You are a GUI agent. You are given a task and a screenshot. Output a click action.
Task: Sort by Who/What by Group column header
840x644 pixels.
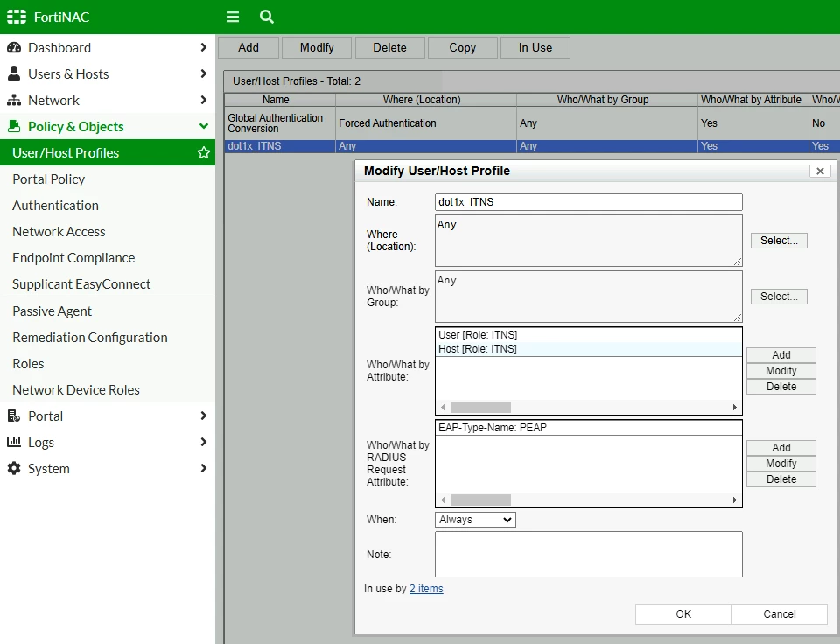[607, 100]
